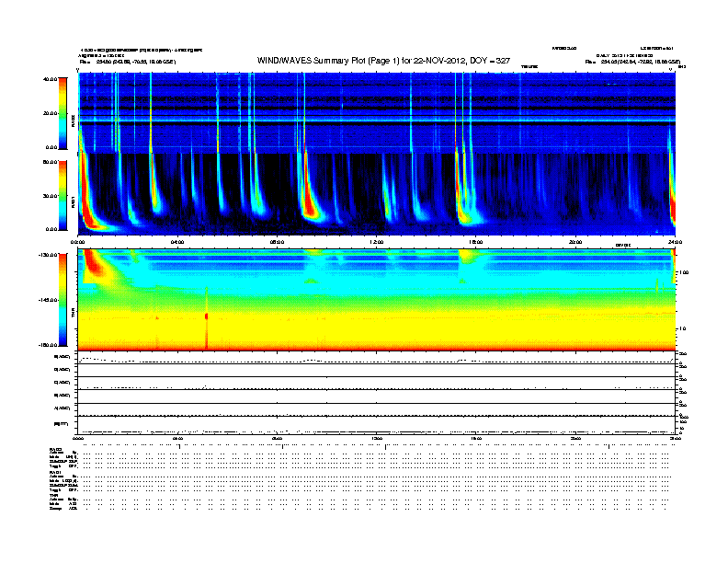
Task: Click the RAD2 heading in bottom status table
Action: click(x=55, y=450)
